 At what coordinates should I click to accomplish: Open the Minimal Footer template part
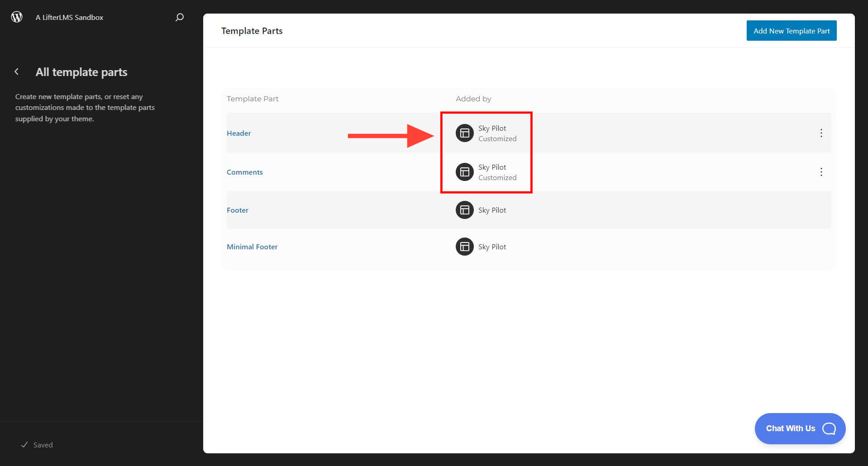[252, 247]
